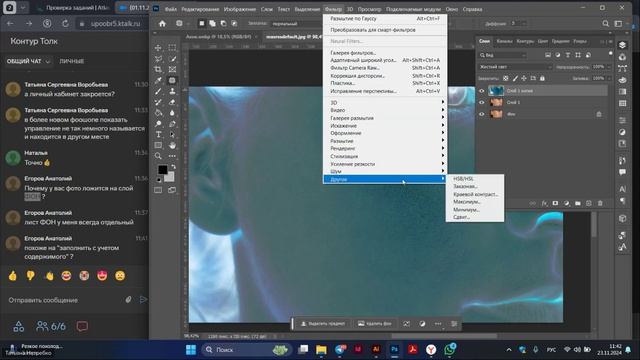Viewport: 640px width, 360px height.
Task: Select the Paint Bucket tool
Action: pyautogui.click(x=158, y=113)
